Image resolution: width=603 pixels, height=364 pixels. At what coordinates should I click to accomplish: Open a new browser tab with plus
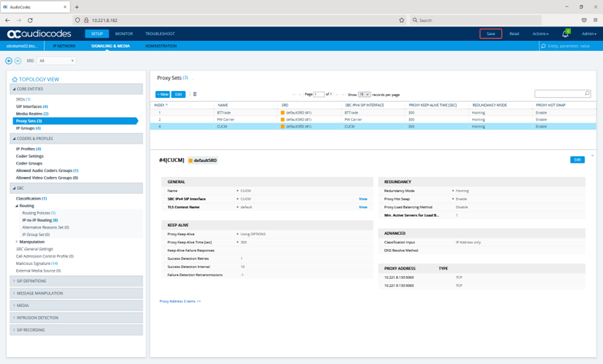(77, 7)
